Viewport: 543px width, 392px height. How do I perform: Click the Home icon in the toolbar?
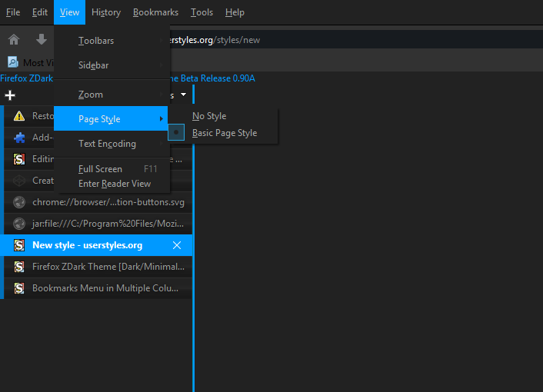tap(14, 39)
